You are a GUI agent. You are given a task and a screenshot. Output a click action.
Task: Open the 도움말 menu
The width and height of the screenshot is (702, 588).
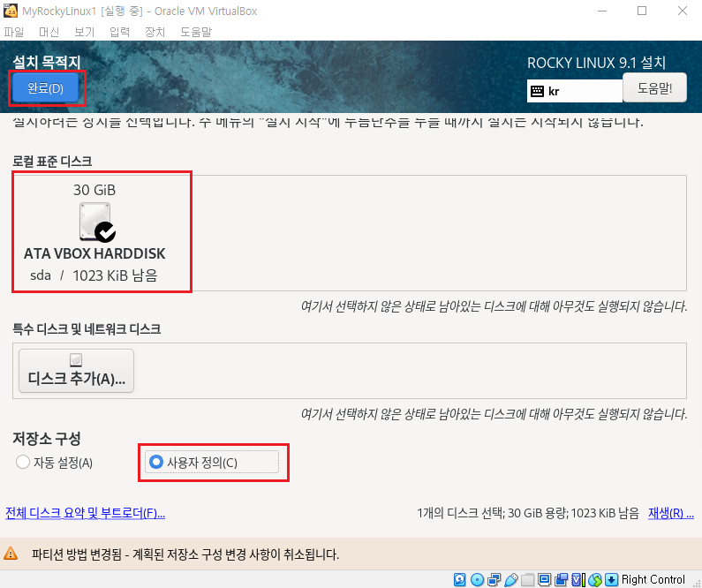tap(196, 32)
